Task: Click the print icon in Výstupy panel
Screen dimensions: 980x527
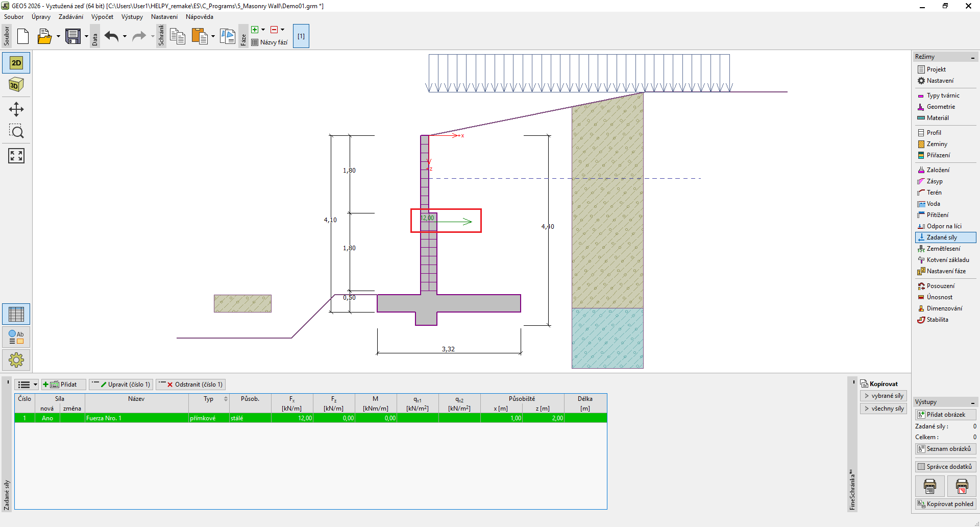Action: [929, 486]
